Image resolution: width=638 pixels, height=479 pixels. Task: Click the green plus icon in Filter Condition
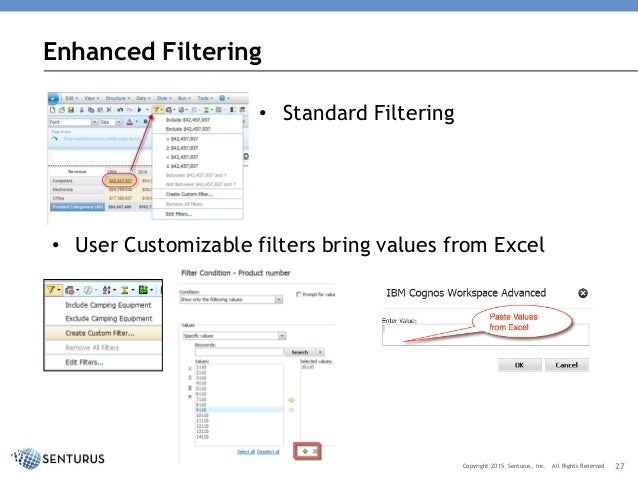(305, 451)
